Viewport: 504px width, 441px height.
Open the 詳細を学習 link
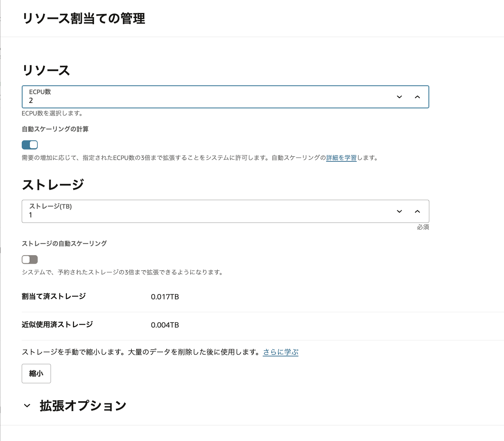click(341, 158)
